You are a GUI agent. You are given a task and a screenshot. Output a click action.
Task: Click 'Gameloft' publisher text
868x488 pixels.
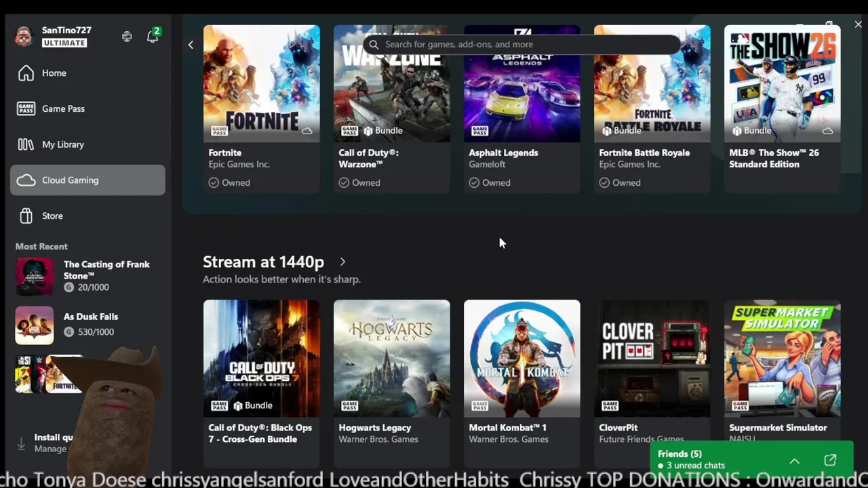[x=488, y=164]
